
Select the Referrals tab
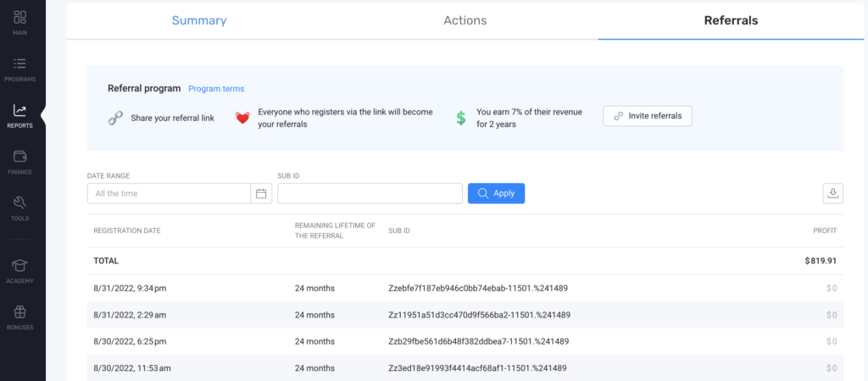[x=731, y=20]
